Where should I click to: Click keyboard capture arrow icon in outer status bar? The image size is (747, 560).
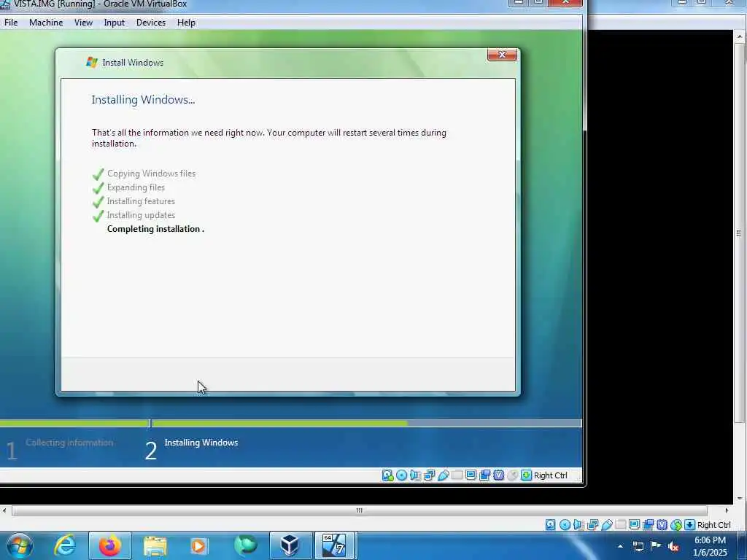pyautogui.click(x=689, y=525)
